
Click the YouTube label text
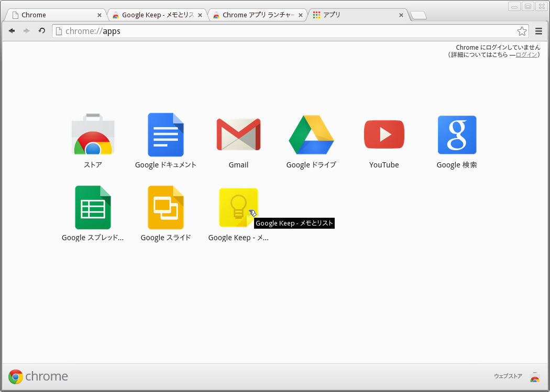coord(384,165)
